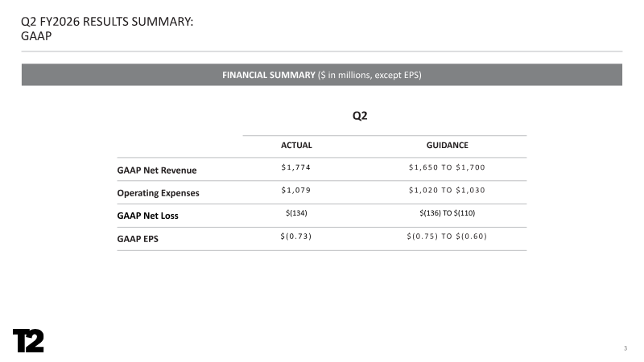Click the actual operating expenses value $1,079
Screen dimensions: 644x362
coord(295,191)
